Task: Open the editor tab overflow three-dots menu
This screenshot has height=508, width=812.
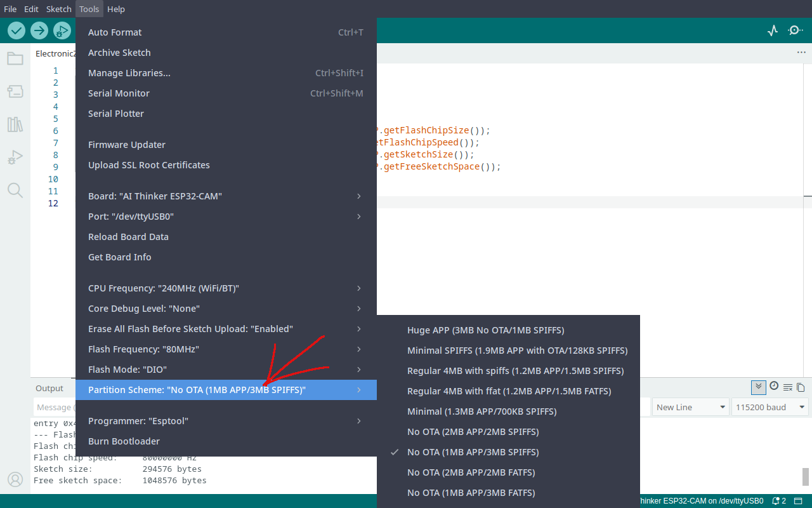Action: [x=801, y=53]
